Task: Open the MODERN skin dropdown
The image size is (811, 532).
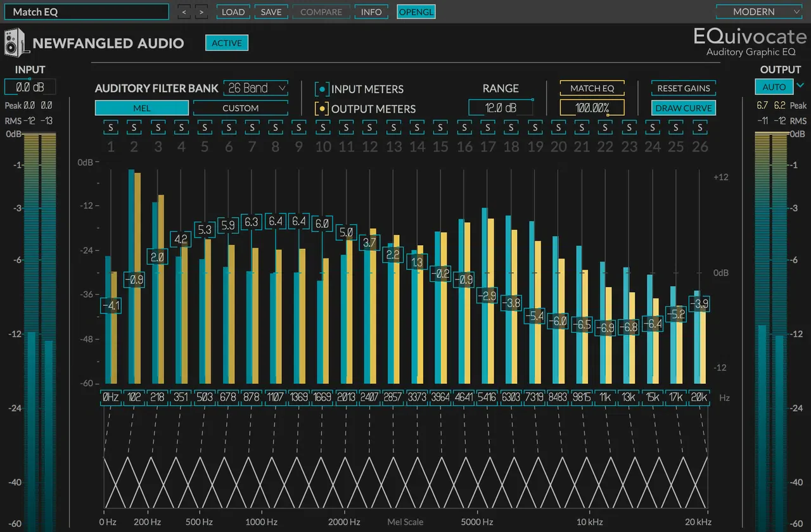Action: click(x=758, y=11)
